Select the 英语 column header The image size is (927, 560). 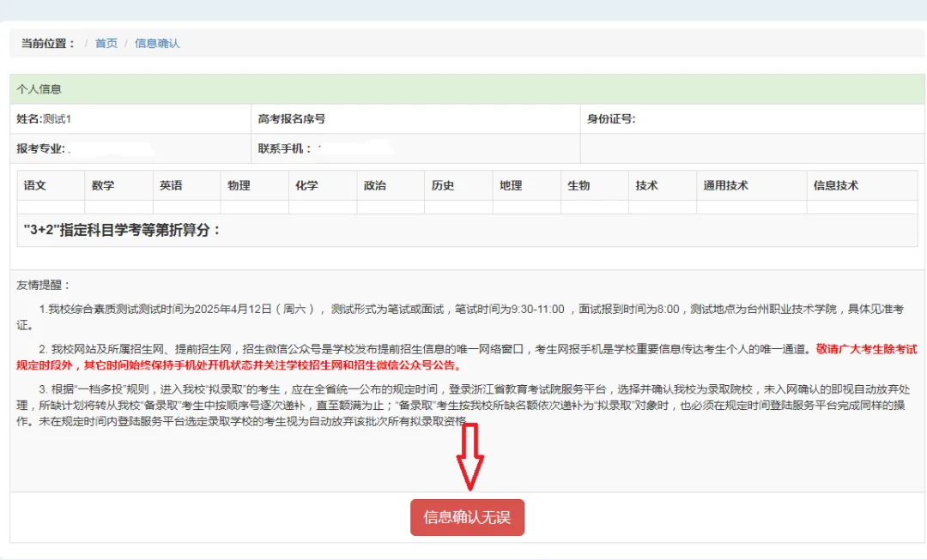(171, 185)
